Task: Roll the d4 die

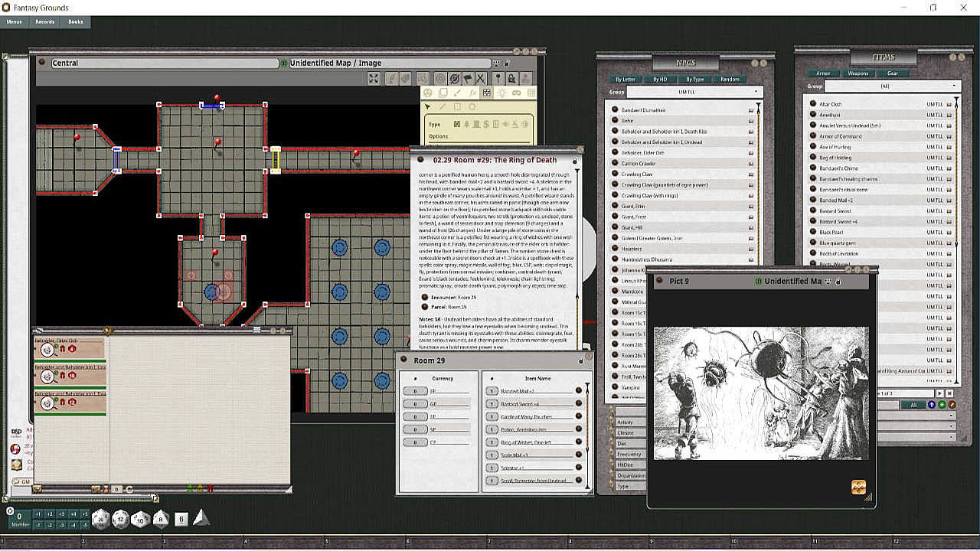Action: [x=201, y=517]
